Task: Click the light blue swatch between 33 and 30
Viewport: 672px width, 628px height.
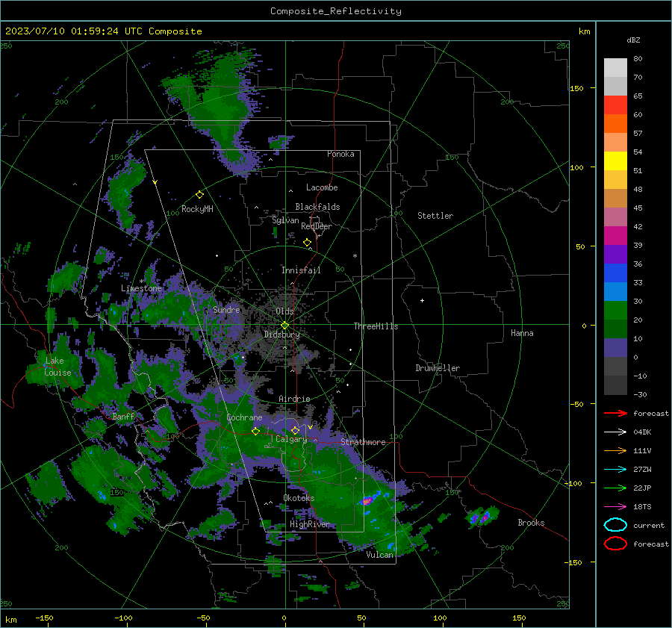Action: click(615, 292)
